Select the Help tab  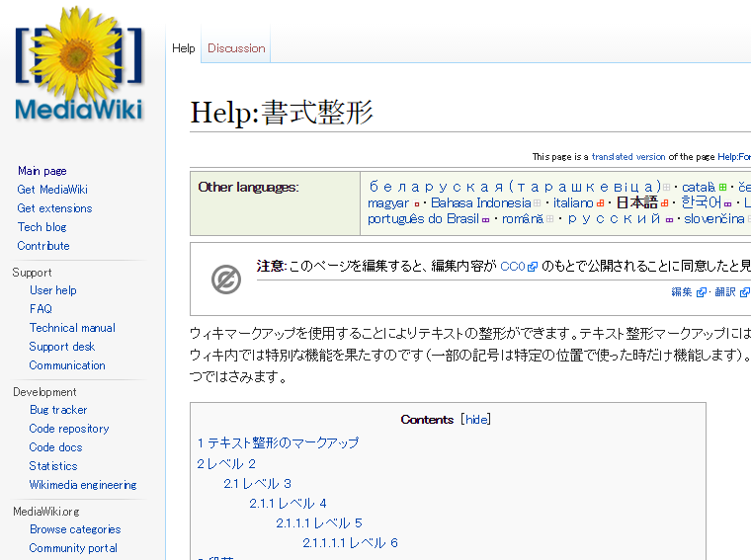[184, 48]
